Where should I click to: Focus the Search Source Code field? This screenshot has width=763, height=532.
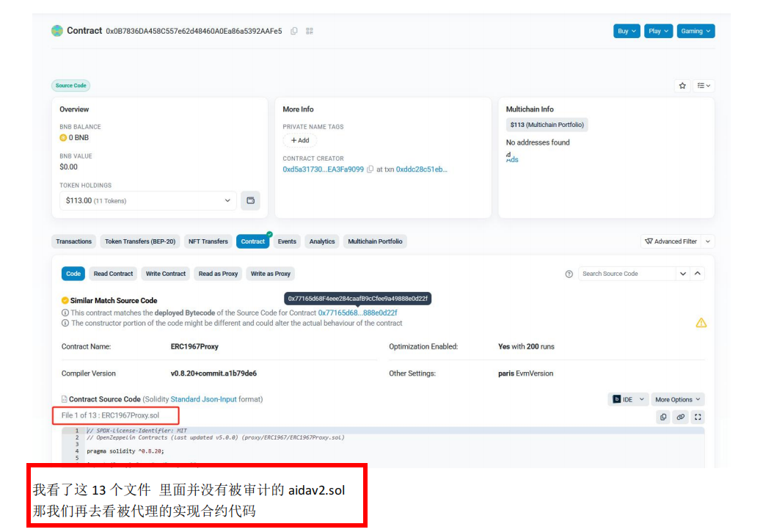click(x=626, y=274)
